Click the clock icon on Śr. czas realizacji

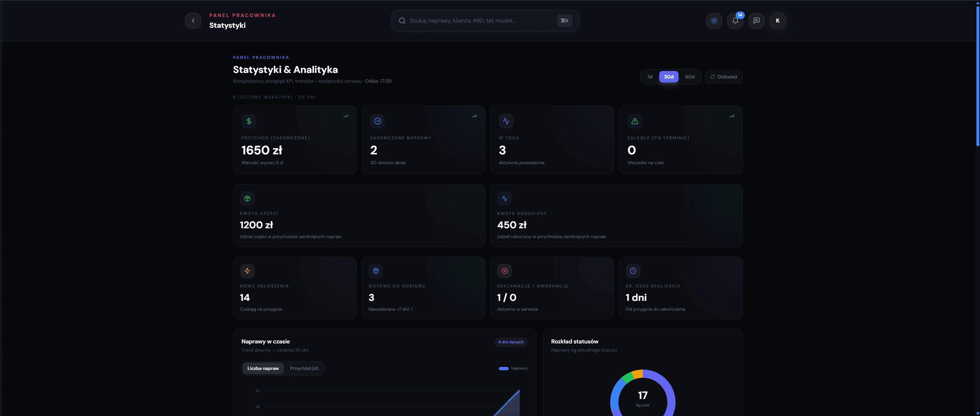coord(633,271)
